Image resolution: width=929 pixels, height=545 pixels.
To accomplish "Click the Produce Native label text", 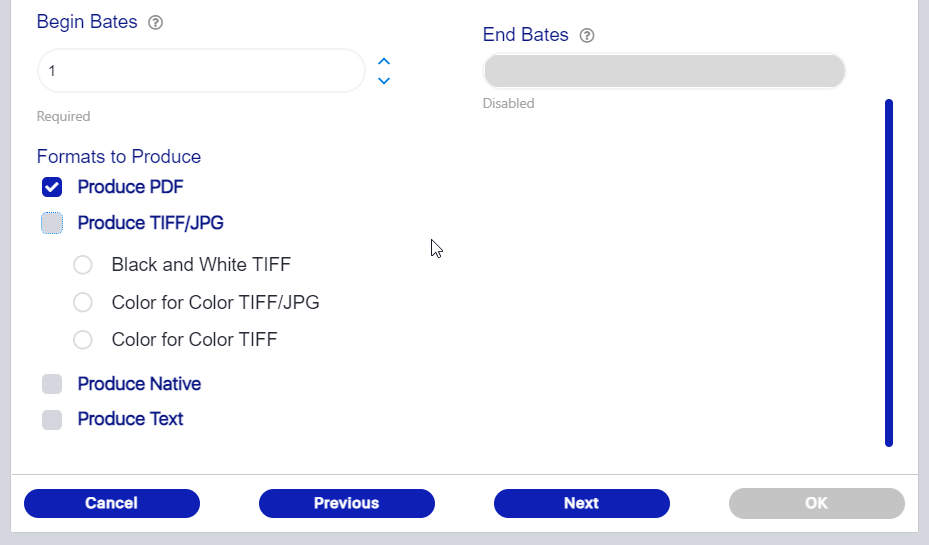I will (x=139, y=384).
